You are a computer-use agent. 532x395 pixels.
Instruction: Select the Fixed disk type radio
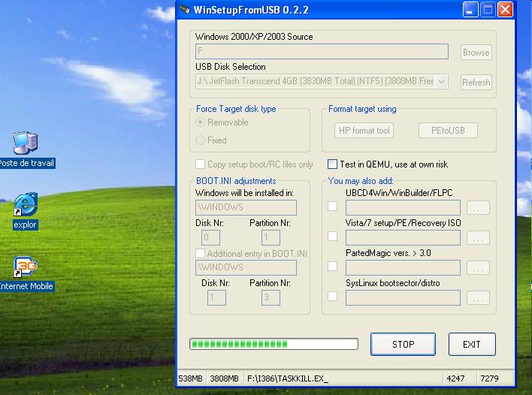pyautogui.click(x=200, y=140)
